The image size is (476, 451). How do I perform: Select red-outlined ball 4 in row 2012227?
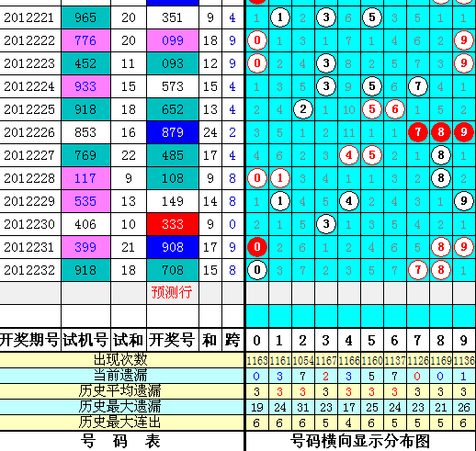point(349,155)
